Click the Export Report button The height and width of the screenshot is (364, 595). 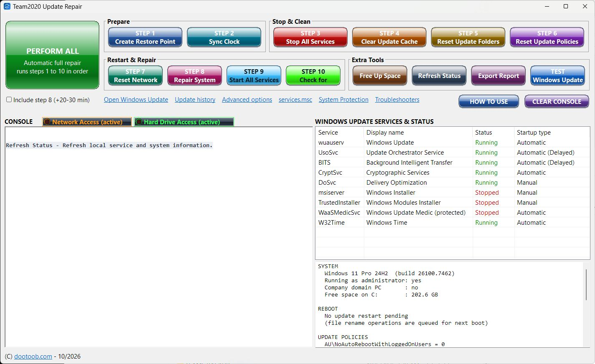[499, 76]
